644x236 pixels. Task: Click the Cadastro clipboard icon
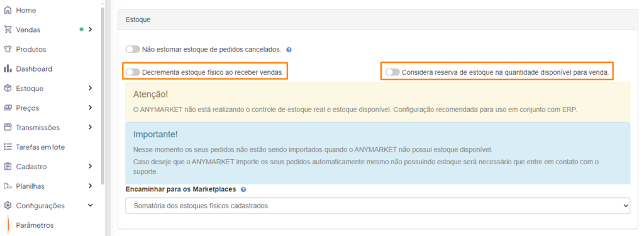[x=8, y=167]
